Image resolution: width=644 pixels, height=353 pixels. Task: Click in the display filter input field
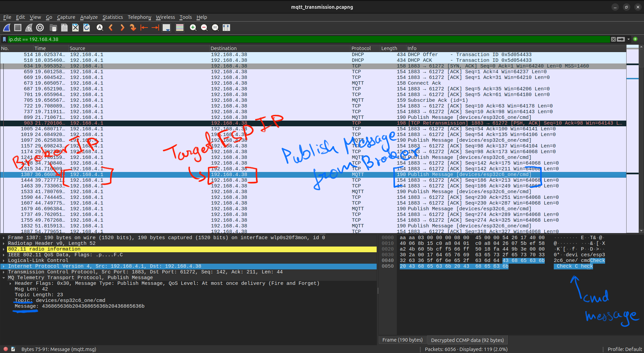pyautogui.click(x=309, y=39)
